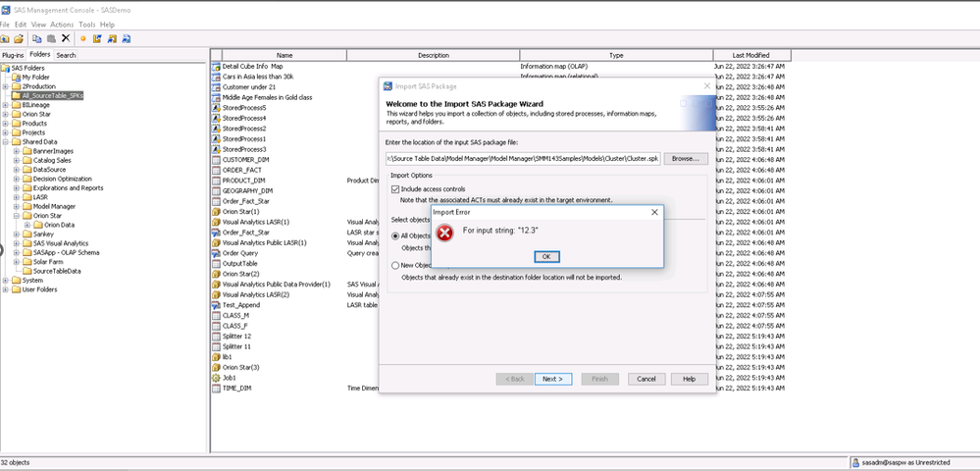Expand the System folder
This screenshot has height=471, width=980.
5,281
